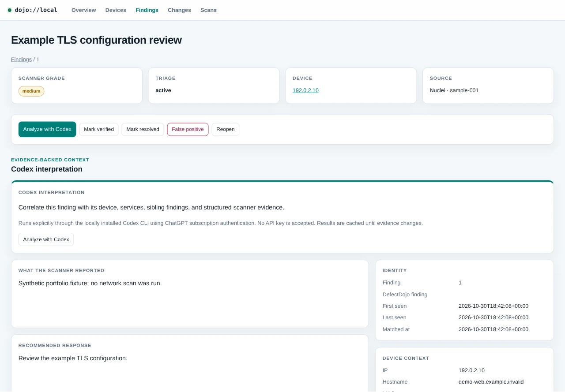Open device link 192.0.2.10
This screenshot has width=565, height=392.
pos(305,90)
